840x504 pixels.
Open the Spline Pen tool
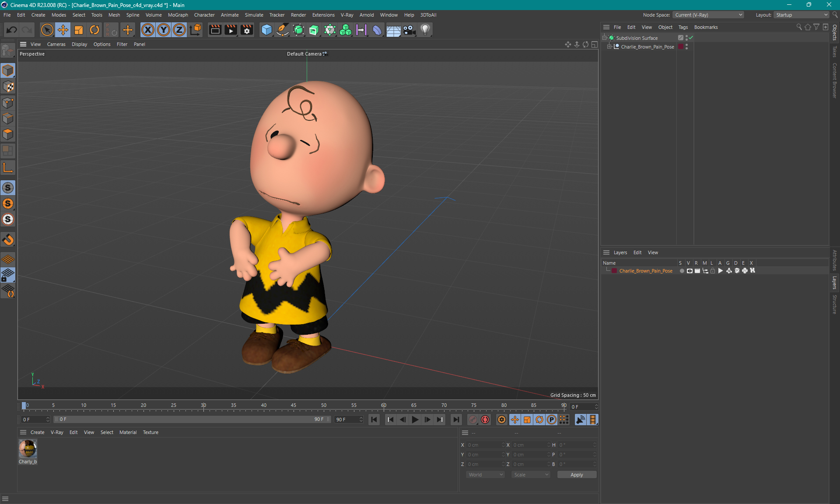point(283,30)
